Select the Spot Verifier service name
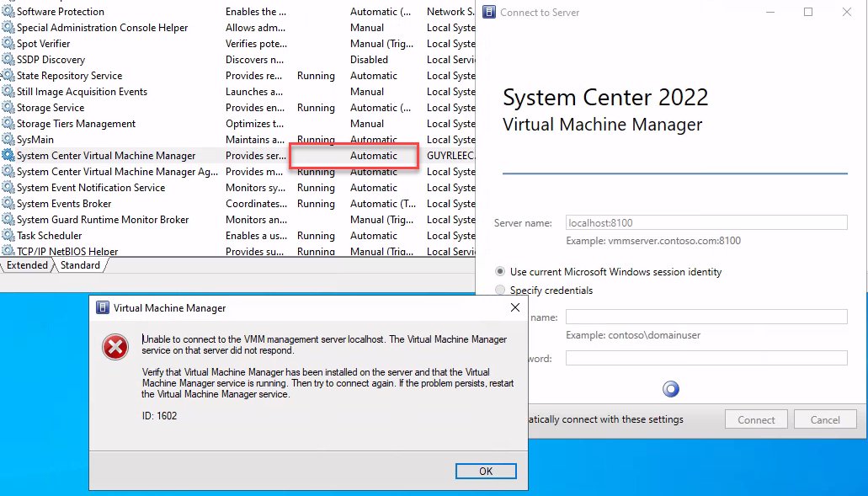868x496 pixels. [x=44, y=44]
